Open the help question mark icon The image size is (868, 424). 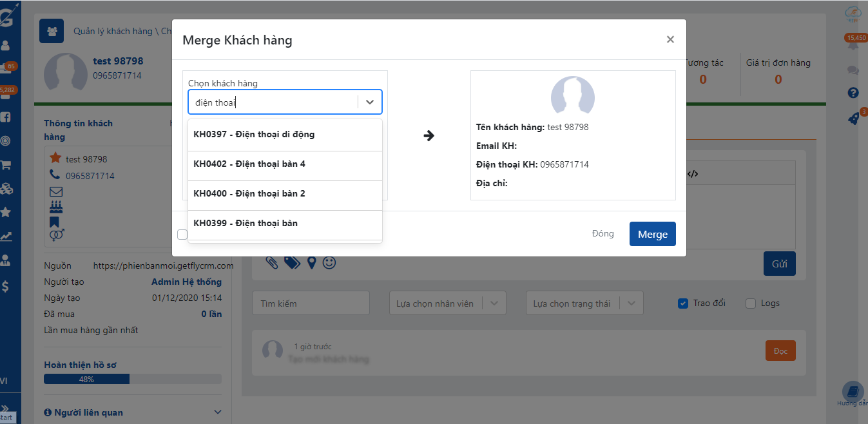[x=853, y=93]
